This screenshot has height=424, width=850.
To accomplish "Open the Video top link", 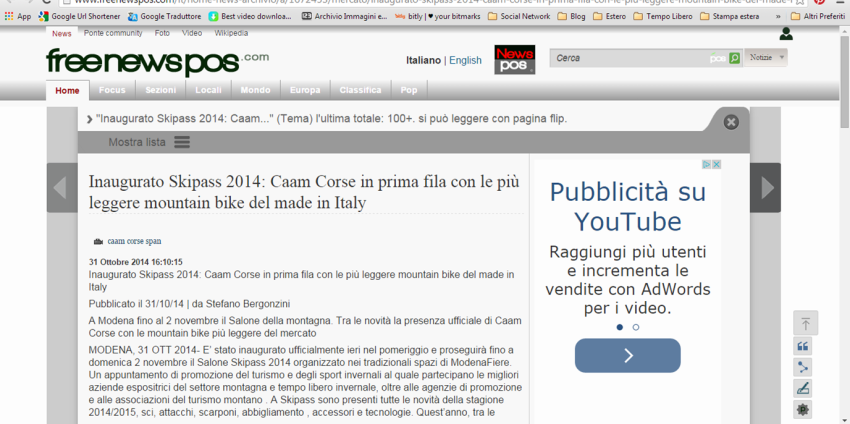I will 192,33.
